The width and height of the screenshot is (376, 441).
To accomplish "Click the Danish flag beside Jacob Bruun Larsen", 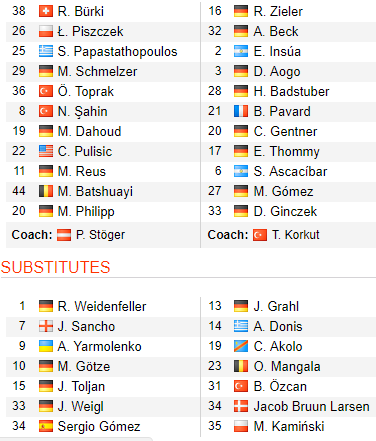I will tap(241, 406).
